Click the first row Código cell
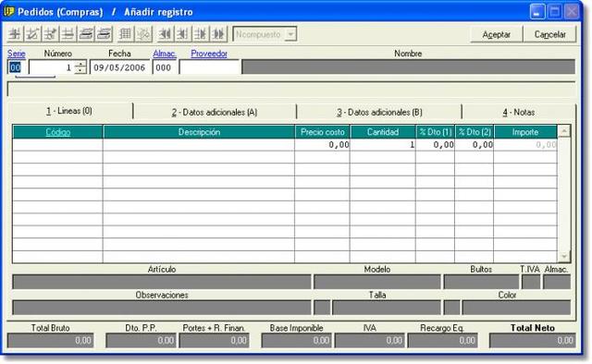 pos(57,145)
